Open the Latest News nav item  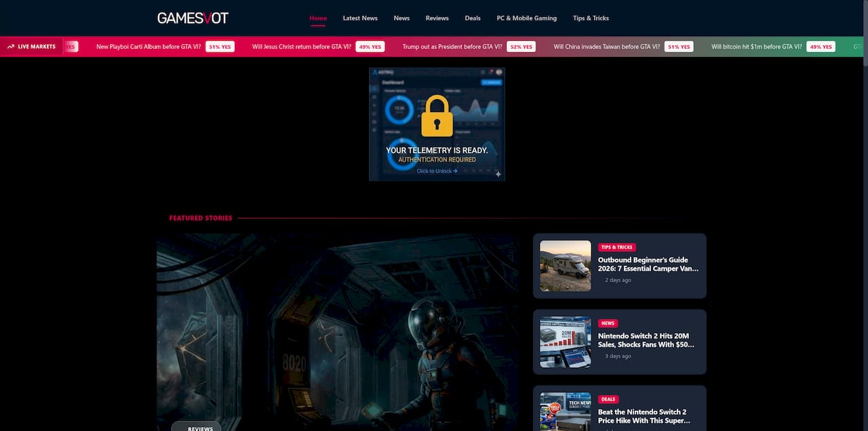(x=360, y=18)
